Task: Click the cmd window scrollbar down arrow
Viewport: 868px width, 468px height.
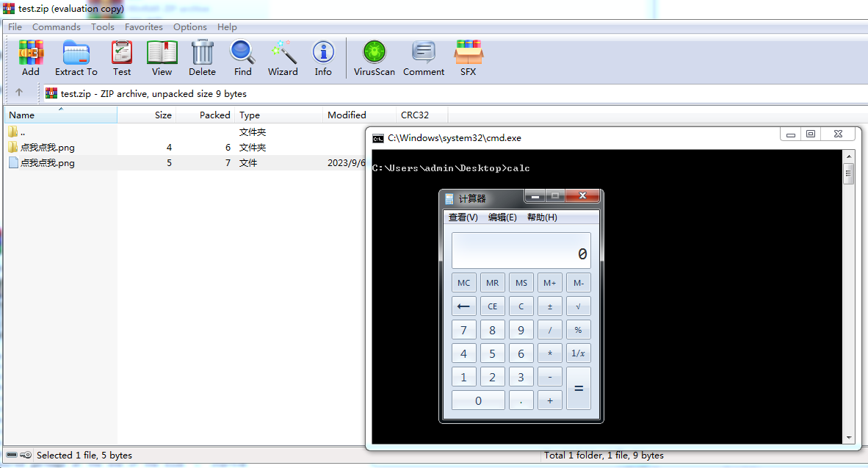Action: [x=849, y=437]
